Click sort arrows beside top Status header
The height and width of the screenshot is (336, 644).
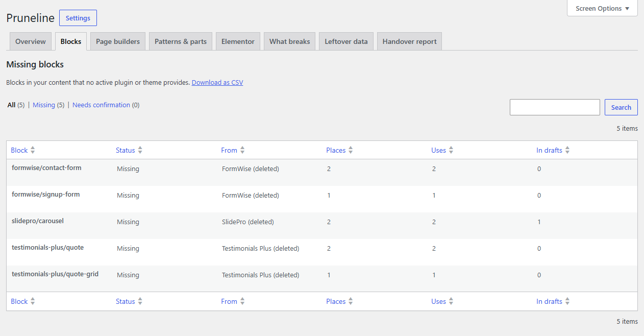pyautogui.click(x=140, y=150)
